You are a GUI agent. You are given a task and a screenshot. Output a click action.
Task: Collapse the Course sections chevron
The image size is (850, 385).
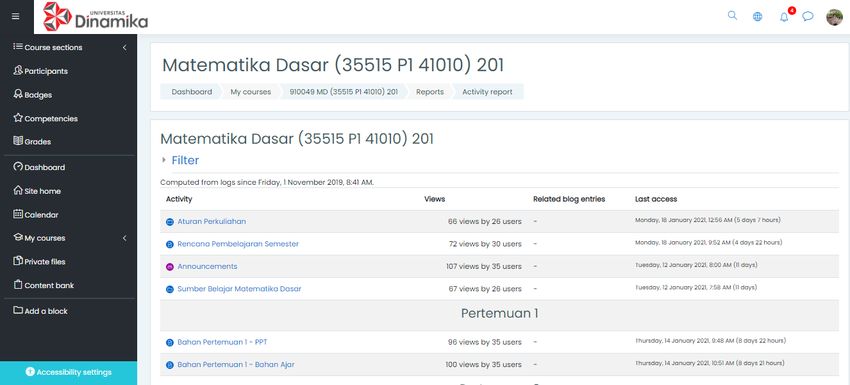tap(124, 48)
